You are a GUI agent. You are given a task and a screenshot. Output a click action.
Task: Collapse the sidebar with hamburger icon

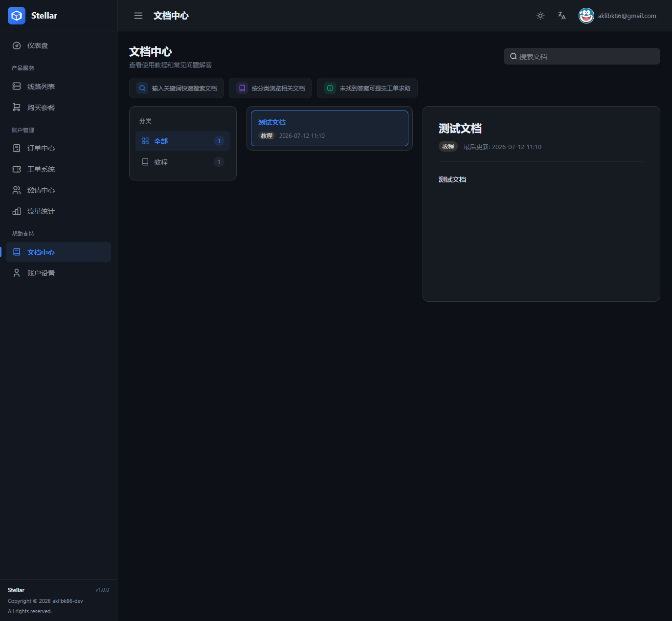(x=138, y=16)
